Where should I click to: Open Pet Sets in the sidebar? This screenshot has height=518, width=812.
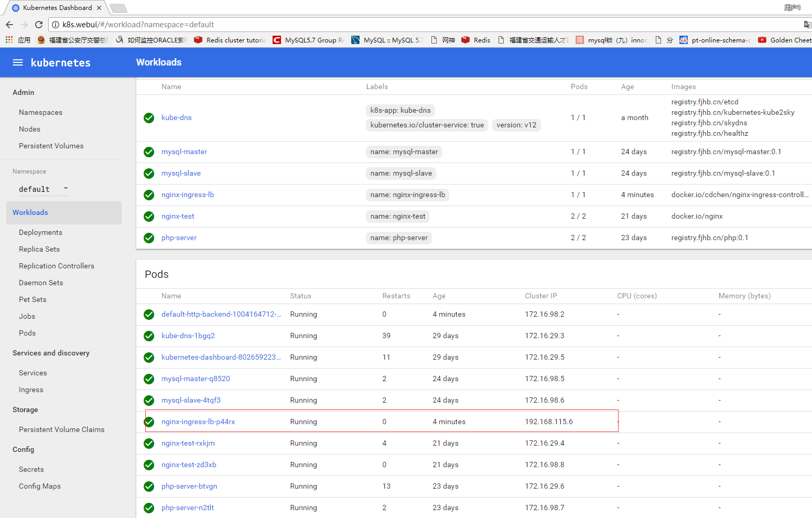33,299
